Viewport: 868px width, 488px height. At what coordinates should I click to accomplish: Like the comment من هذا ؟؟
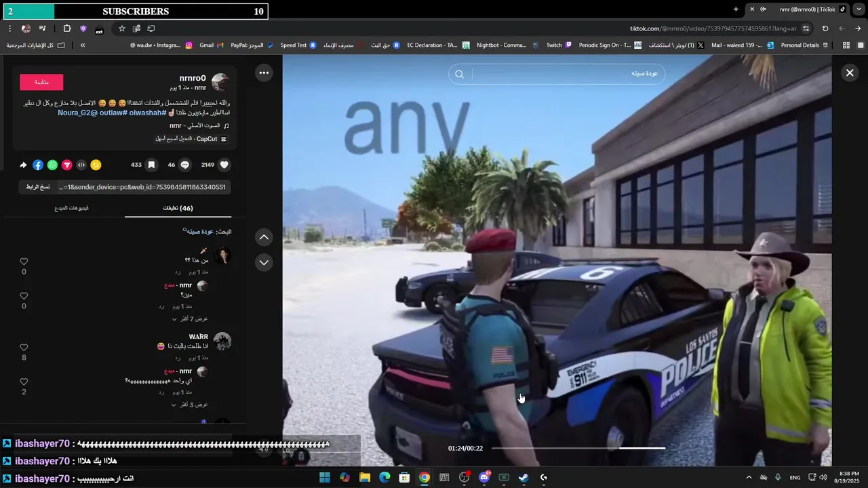pyautogui.click(x=24, y=262)
